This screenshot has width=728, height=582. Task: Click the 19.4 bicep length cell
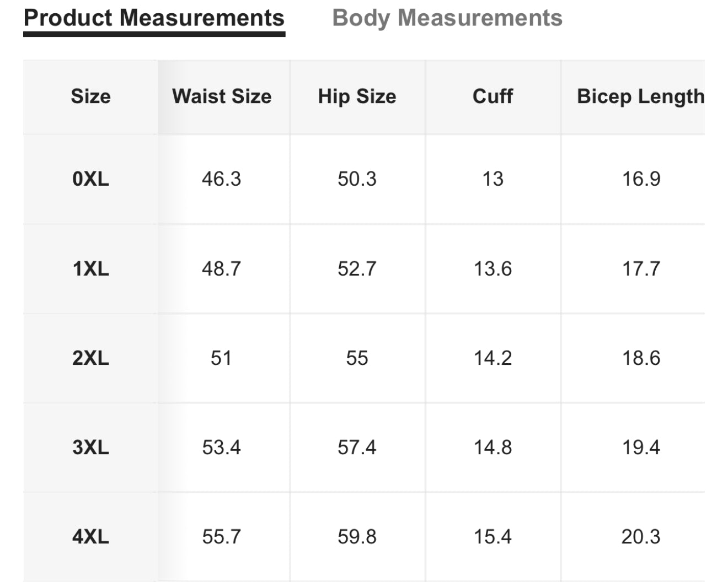pyautogui.click(x=641, y=447)
